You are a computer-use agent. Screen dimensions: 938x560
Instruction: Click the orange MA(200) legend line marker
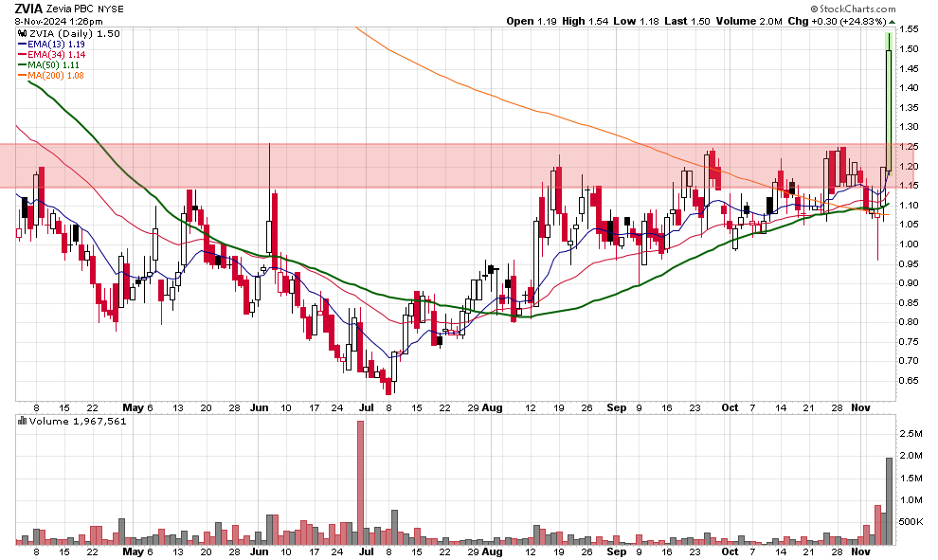click(x=23, y=76)
